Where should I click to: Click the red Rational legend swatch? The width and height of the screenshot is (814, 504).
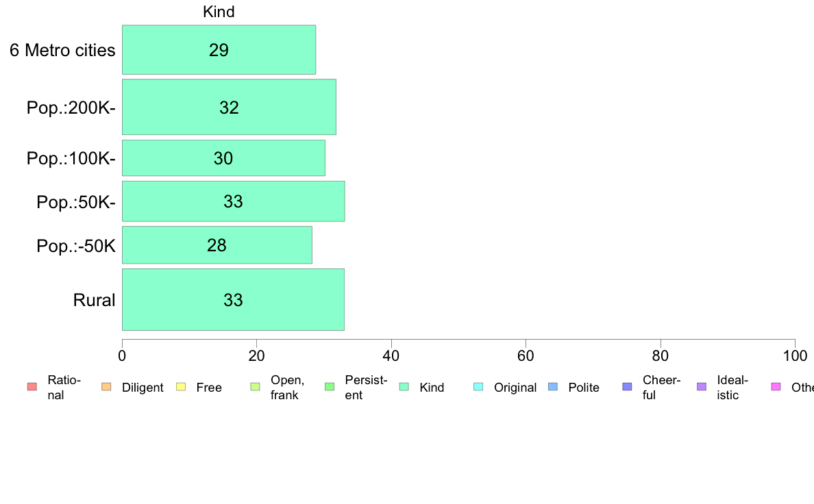pos(32,387)
